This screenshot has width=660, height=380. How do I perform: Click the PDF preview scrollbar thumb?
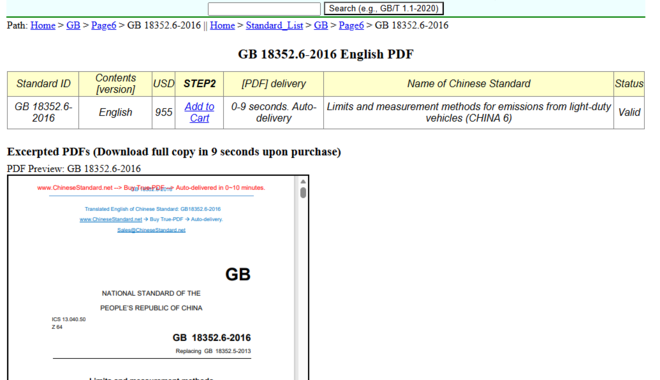[303, 193]
